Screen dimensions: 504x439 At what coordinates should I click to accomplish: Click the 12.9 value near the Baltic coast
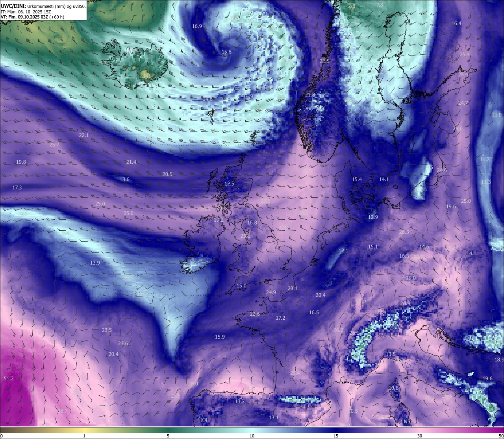coord(373,217)
